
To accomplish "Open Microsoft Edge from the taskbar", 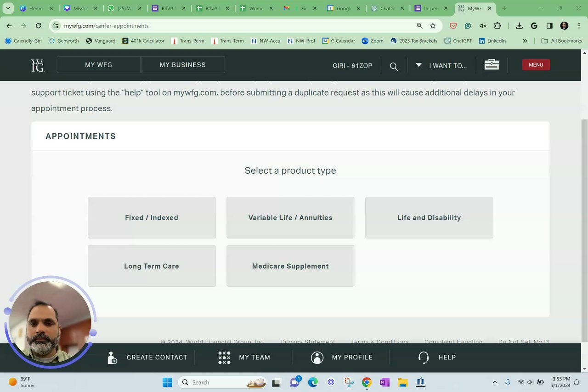I will (x=313, y=382).
